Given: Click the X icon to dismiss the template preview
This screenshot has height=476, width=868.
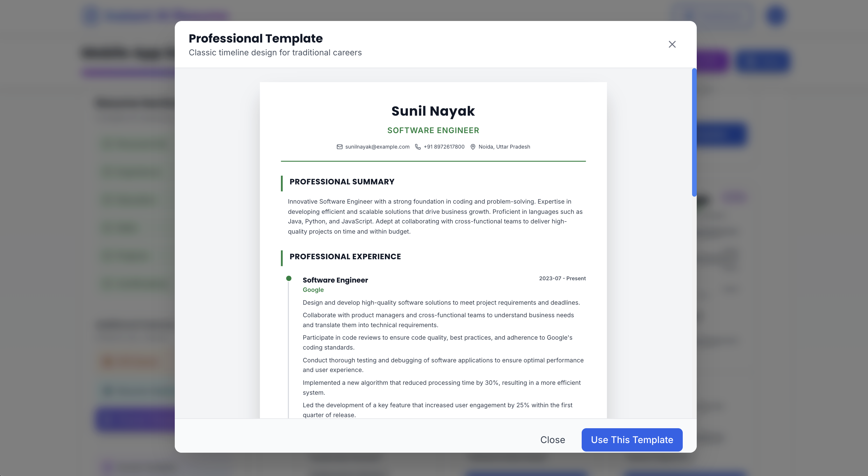Looking at the screenshot, I should click(x=672, y=44).
